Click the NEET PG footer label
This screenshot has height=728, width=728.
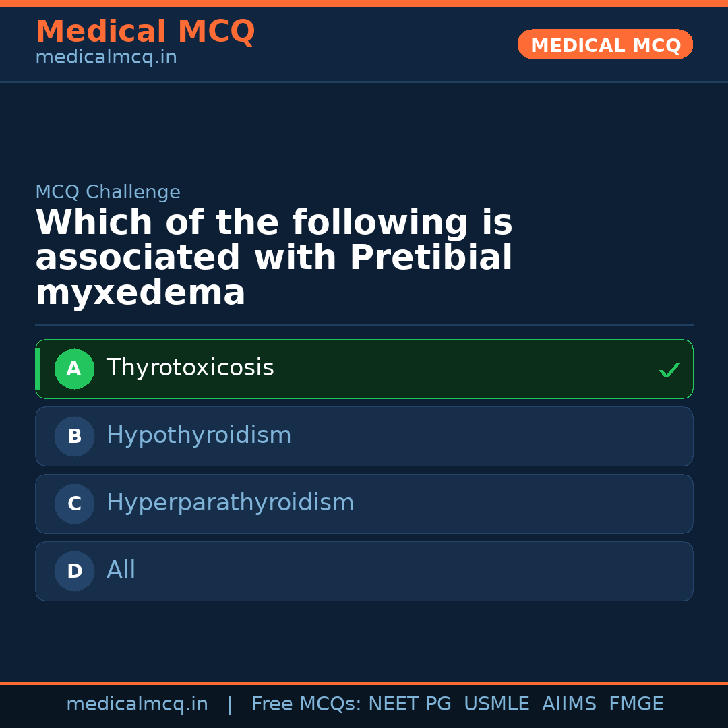409,703
